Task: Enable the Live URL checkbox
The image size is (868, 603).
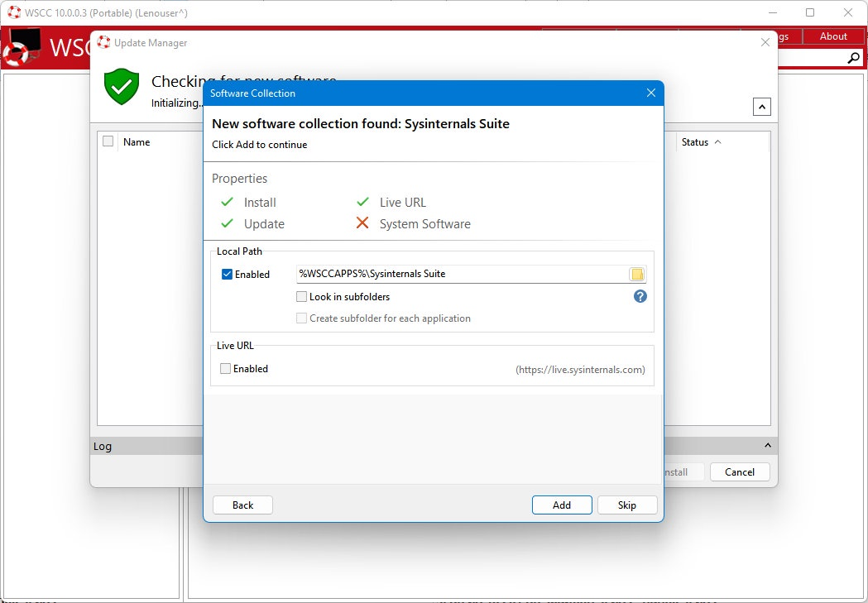Action: [225, 368]
